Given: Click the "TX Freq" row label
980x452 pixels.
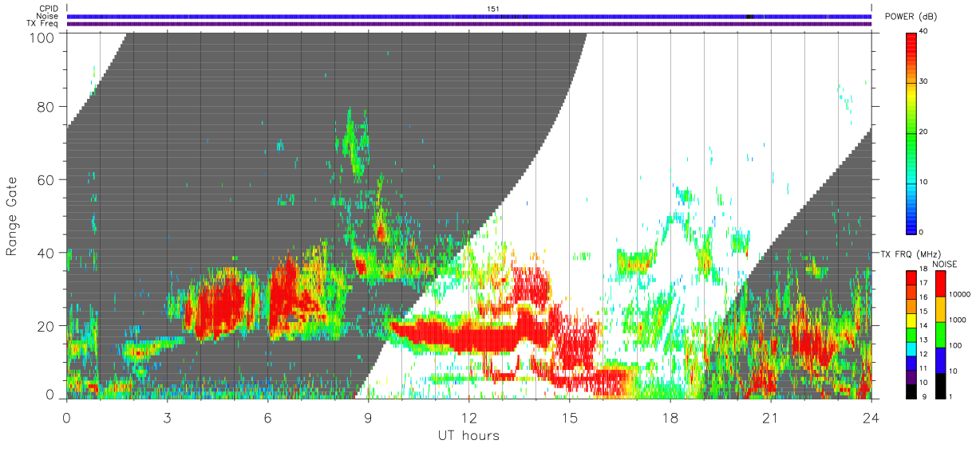Looking at the screenshot, I should tap(43, 24).
